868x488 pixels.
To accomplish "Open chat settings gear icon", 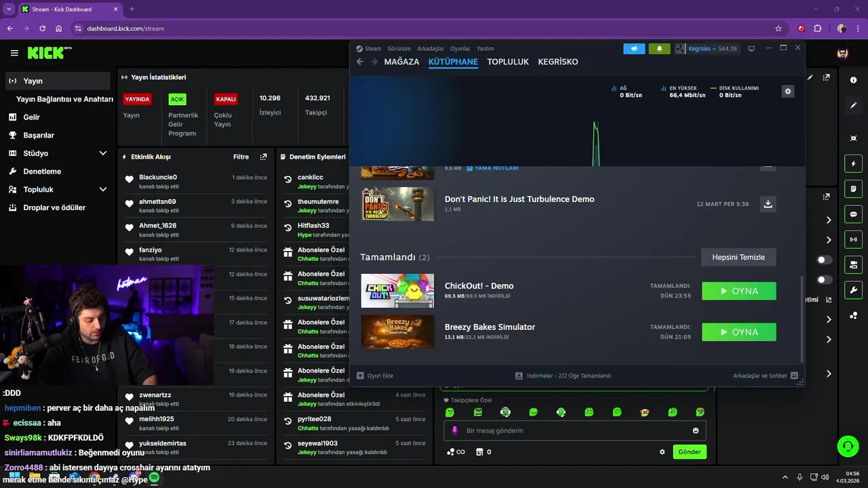I will (x=663, y=452).
